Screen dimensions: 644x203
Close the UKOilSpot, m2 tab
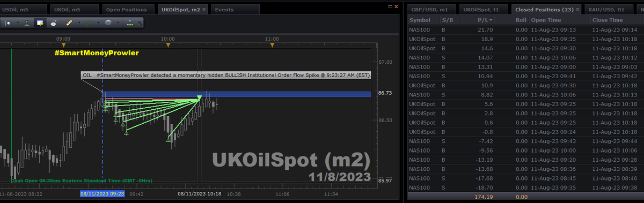point(204,10)
